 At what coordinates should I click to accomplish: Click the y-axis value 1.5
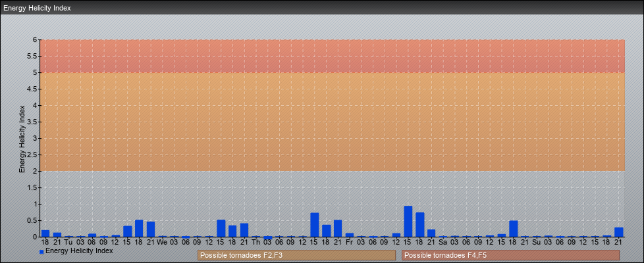32,187
